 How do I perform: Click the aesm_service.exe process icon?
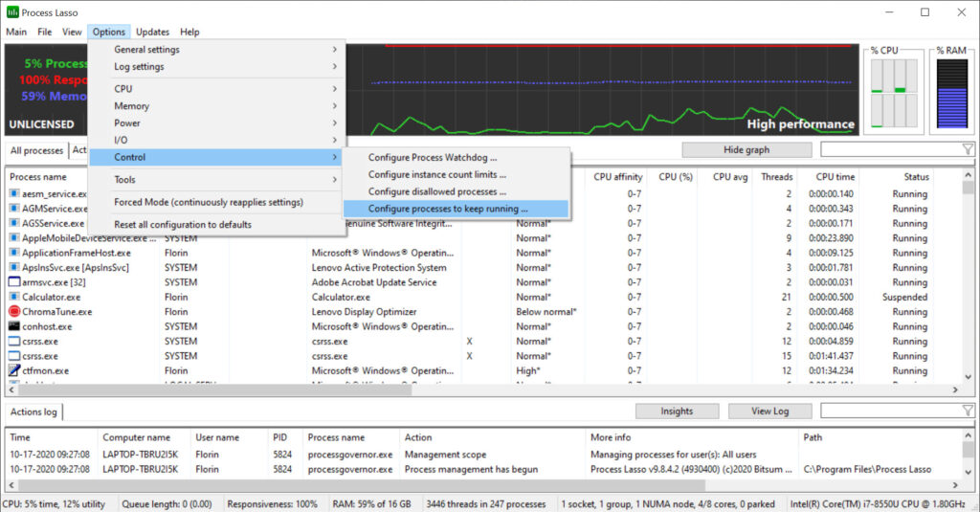(14, 194)
